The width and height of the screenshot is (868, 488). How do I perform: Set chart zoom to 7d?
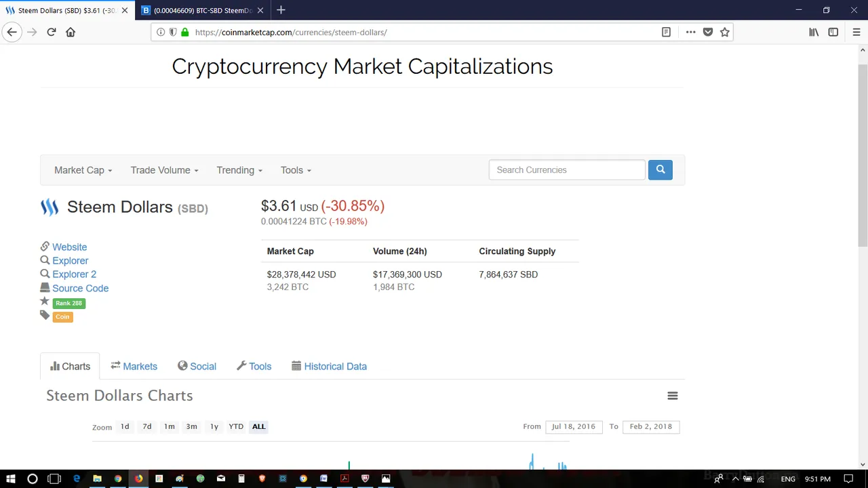[x=147, y=426]
